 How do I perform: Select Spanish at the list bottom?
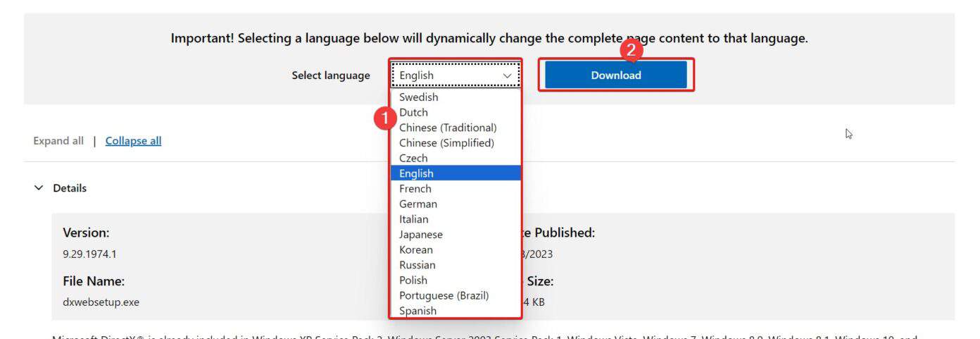pos(417,311)
